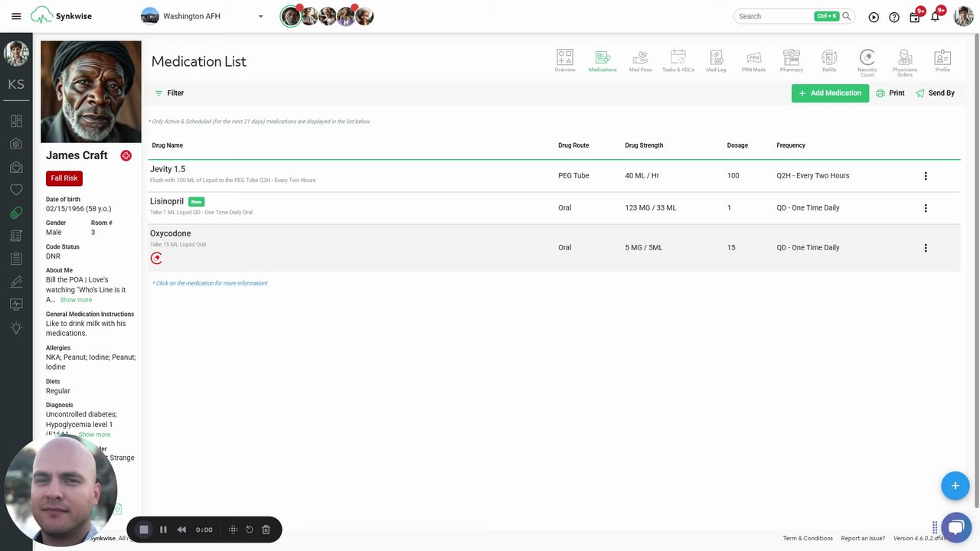Screen dimensions: 980x551
Task: Click the Synkwise logo
Action: point(61,15)
